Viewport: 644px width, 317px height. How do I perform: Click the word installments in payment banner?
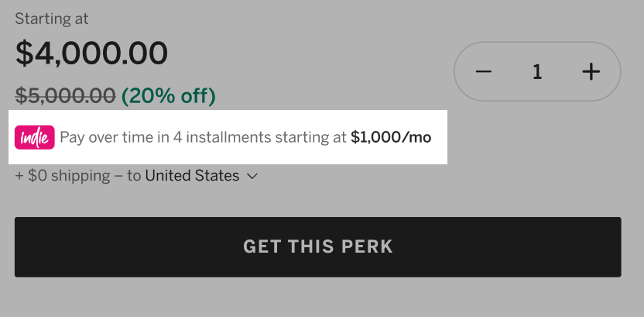pyautogui.click(x=228, y=137)
